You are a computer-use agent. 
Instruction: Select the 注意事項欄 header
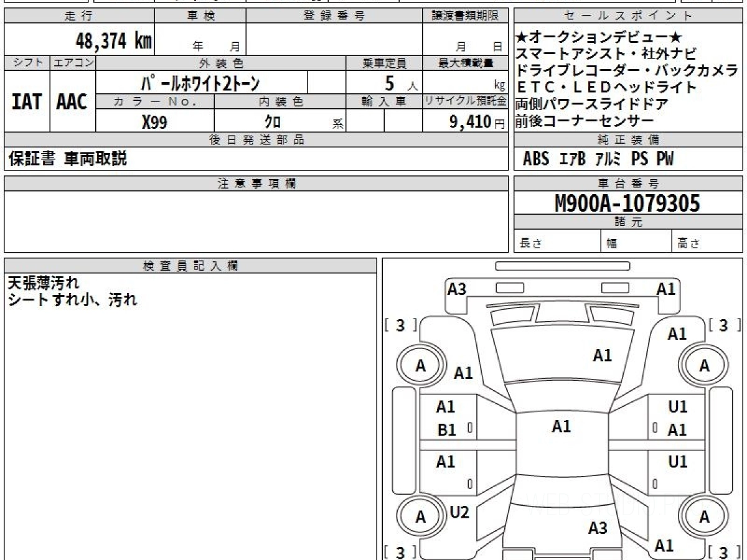pyautogui.click(x=256, y=184)
